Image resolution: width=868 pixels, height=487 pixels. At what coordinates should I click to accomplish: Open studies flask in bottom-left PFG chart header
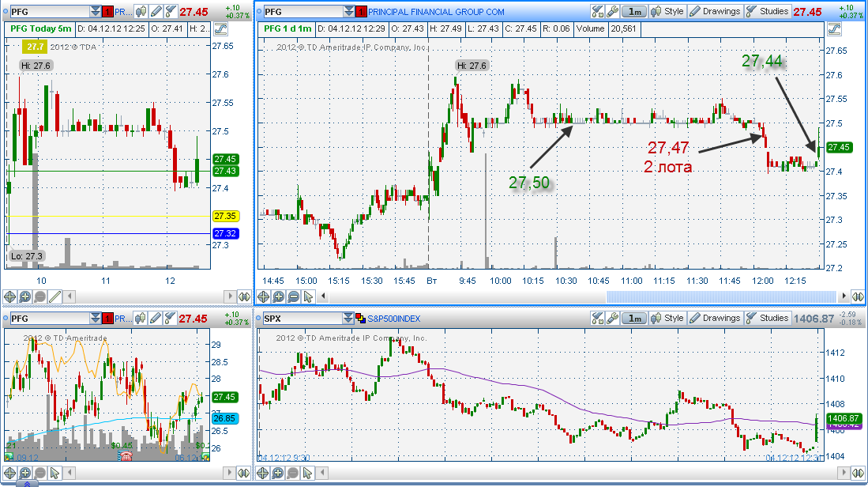point(170,318)
